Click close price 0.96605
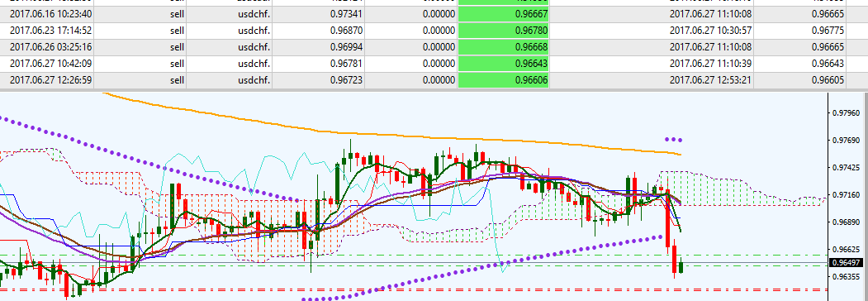Viewport: 868px width, 301px height. point(828,81)
